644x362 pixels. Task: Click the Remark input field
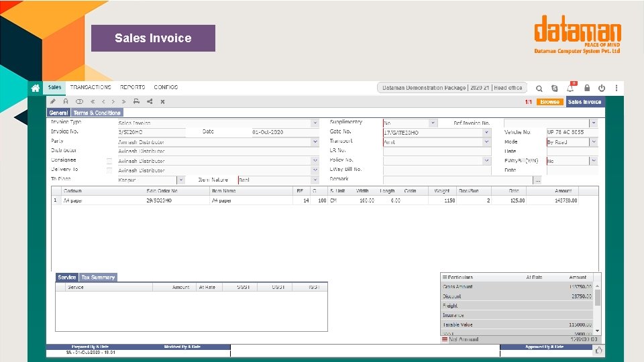(458, 180)
